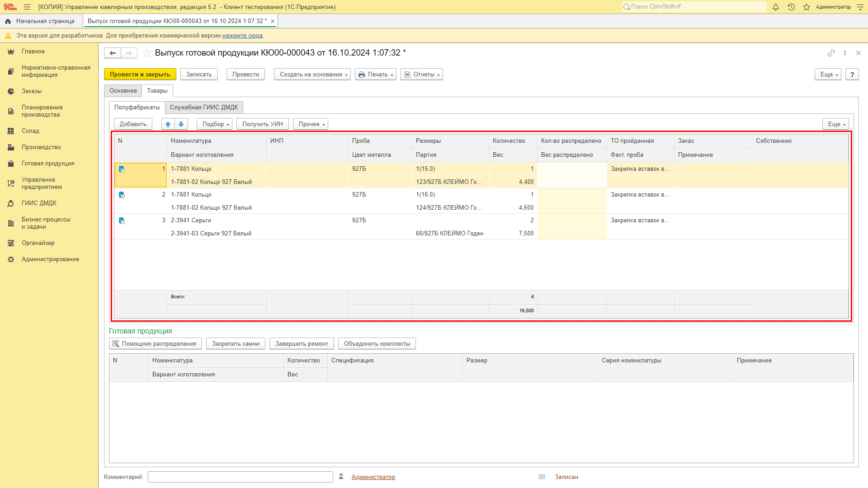
Task: Click Собственник column header
Action: (800, 148)
